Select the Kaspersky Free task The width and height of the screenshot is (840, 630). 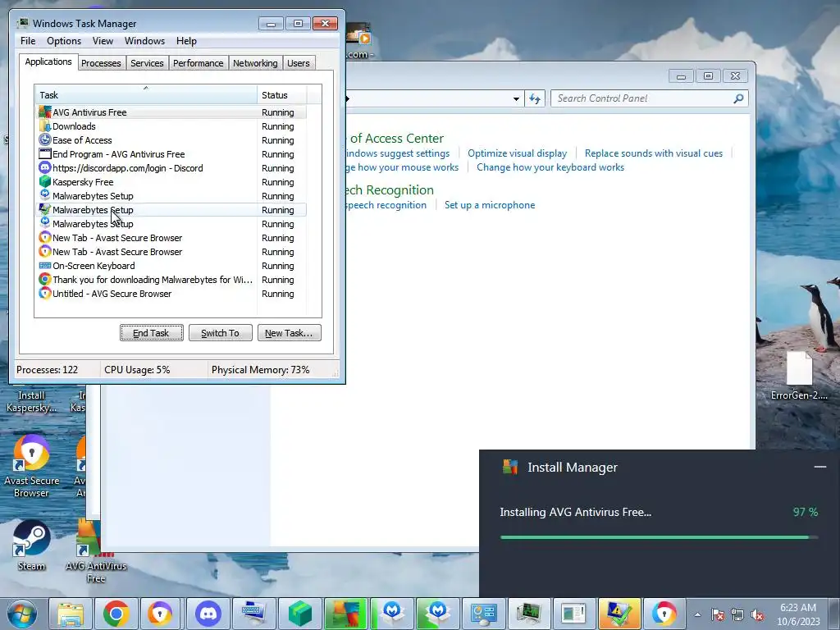(x=171, y=182)
